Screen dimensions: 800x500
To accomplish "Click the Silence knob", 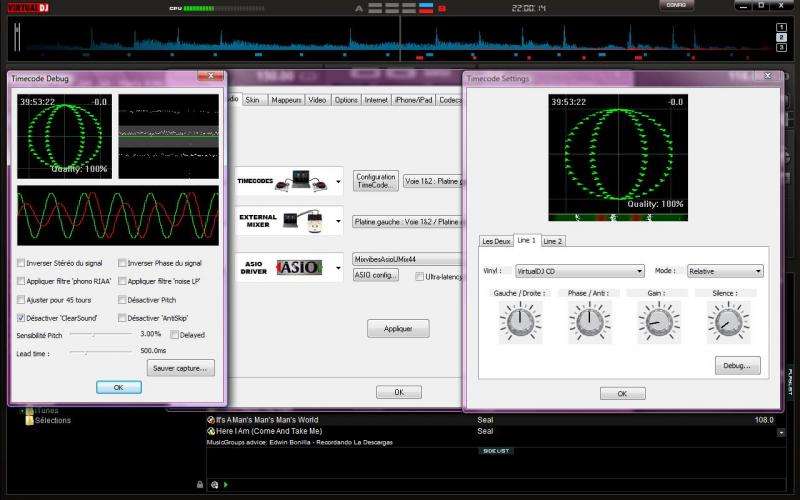I will coord(728,321).
